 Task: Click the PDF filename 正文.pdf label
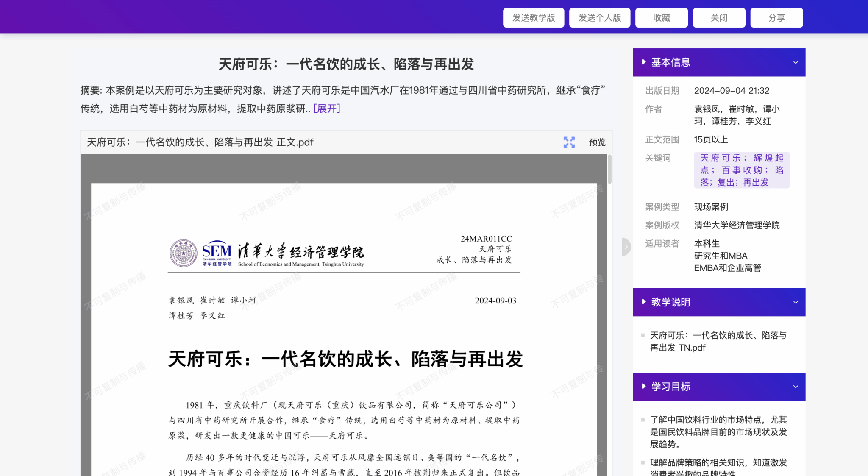point(200,142)
